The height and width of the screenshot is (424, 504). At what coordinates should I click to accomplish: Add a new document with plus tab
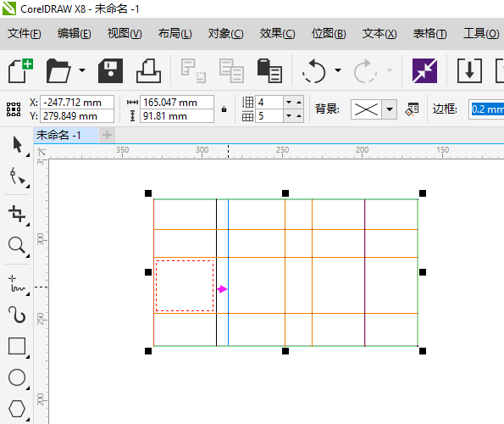pyautogui.click(x=107, y=135)
